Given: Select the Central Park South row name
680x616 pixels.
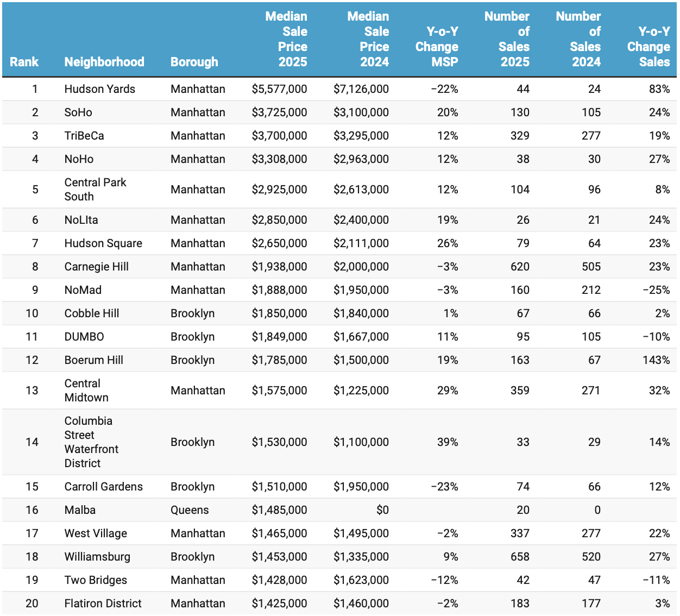Looking at the screenshot, I should click(95, 190).
